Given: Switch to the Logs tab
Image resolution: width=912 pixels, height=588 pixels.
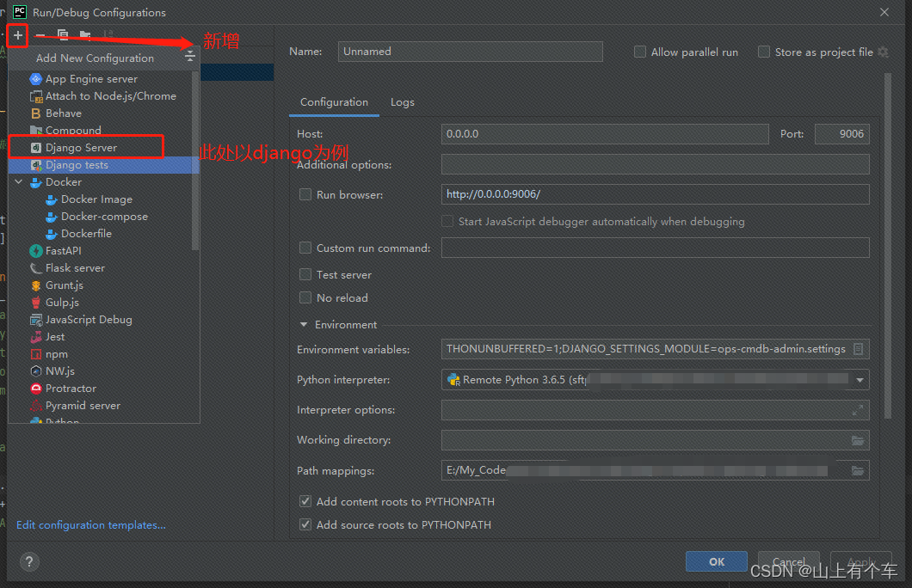Looking at the screenshot, I should [403, 102].
